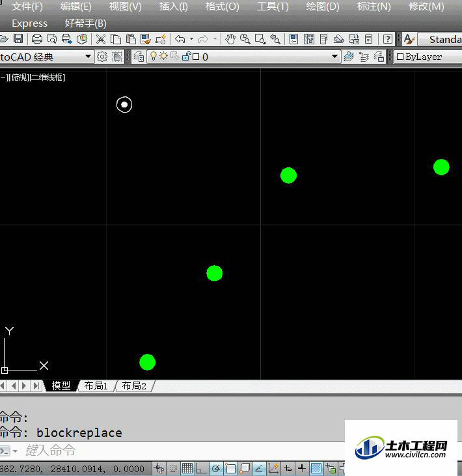Expand the layer list dropdown arrow

pos(334,57)
